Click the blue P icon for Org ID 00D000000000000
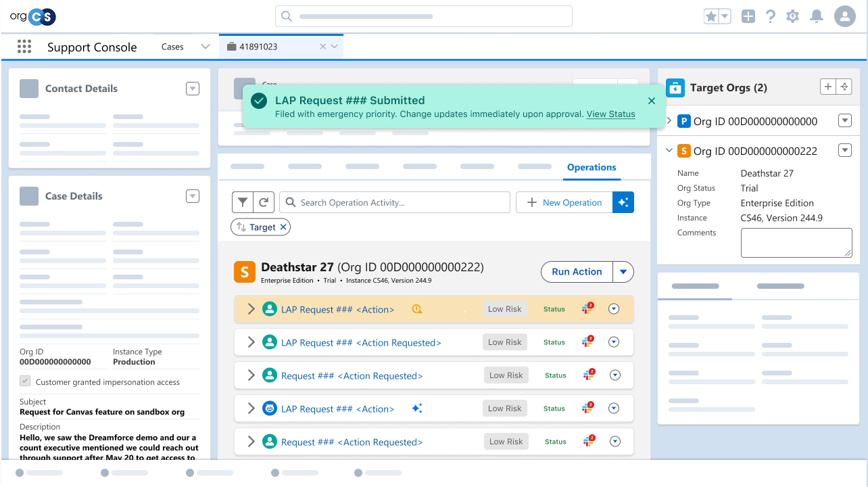The height and width of the screenshot is (487, 868). point(683,121)
